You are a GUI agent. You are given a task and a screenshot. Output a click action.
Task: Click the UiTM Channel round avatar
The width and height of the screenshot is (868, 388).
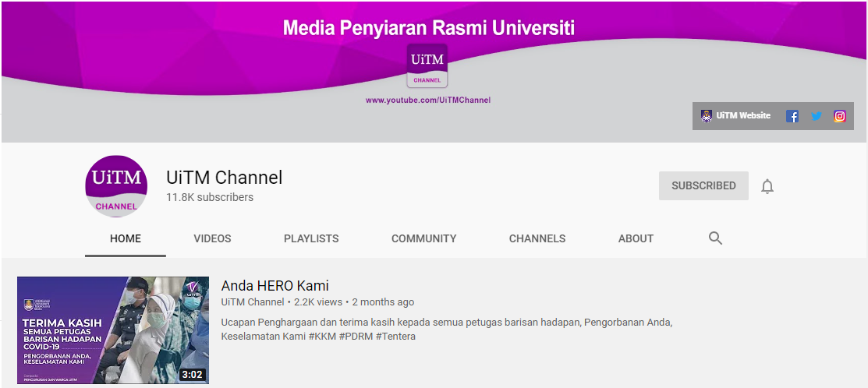116,186
